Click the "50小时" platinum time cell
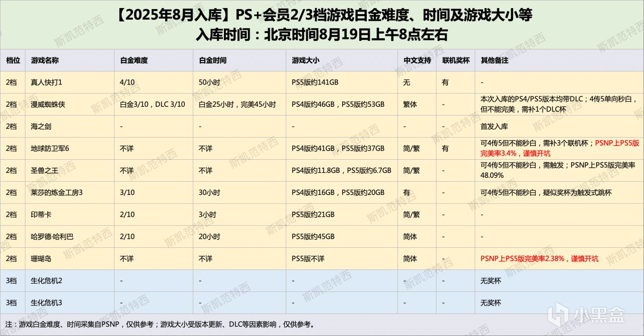The image size is (644, 336). coord(210,82)
